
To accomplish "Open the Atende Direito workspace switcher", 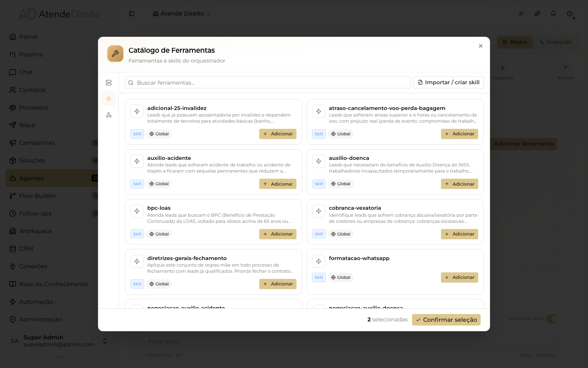I will [x=182, y=13].
